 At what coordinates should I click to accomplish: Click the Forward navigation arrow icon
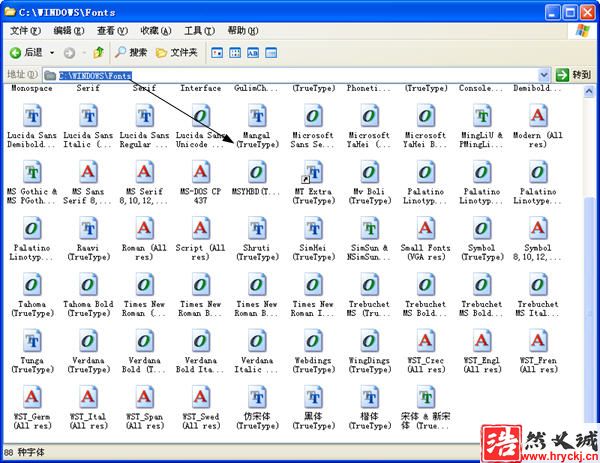coord(69,53)
